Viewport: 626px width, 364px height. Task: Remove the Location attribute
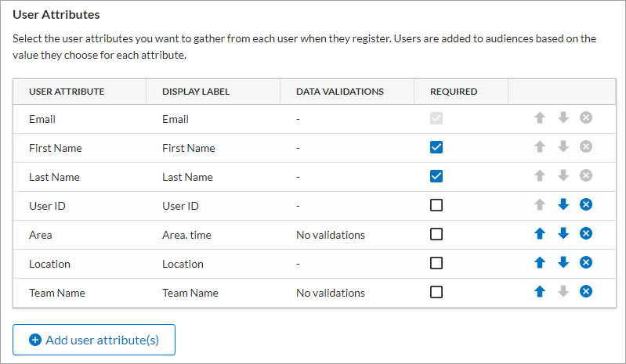tap(586, 263)
